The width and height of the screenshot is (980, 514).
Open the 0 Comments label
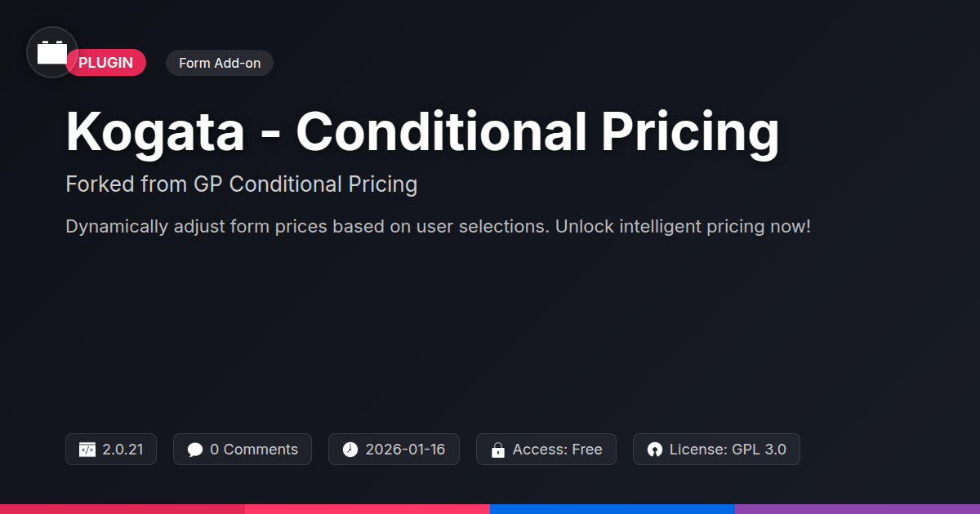pyautogui.click(x=254, y=450)
